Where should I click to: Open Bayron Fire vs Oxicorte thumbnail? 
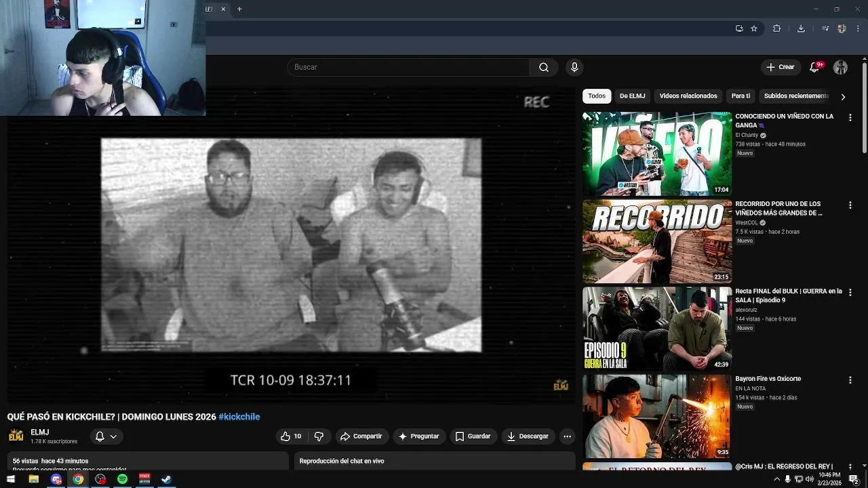click(x=657, y=416)
